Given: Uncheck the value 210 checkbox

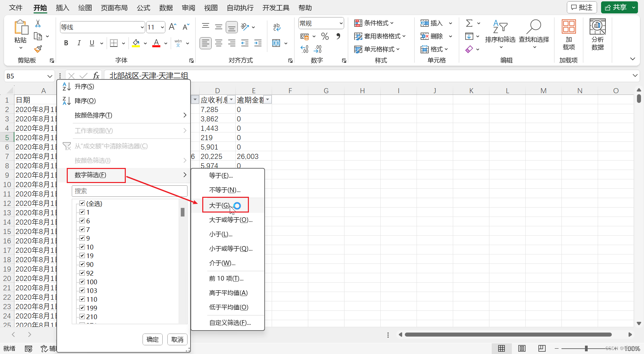Looking at the screenshot, I should [82, 316].
